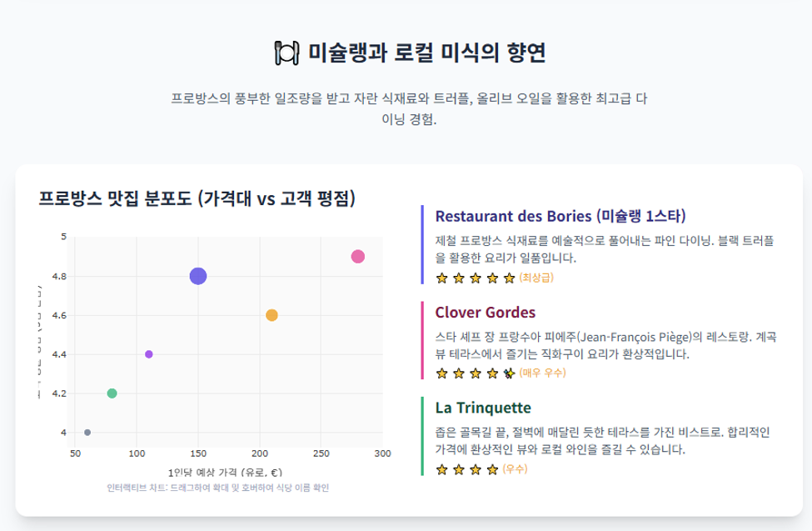The image size is (812, 531).
Task: Select the pink data point near 280 euros
Action: tap(358, 256)
